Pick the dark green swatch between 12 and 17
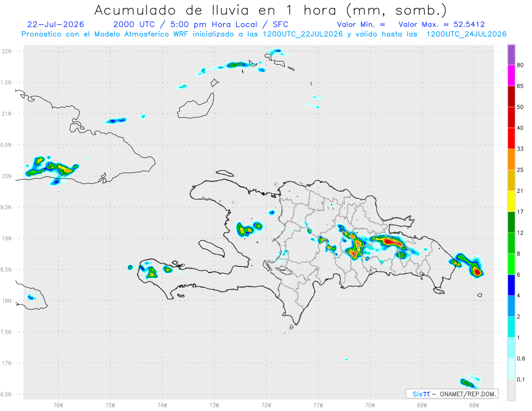Image resolution: width=532 pixels, height=411 pixels. pos(511,222)
